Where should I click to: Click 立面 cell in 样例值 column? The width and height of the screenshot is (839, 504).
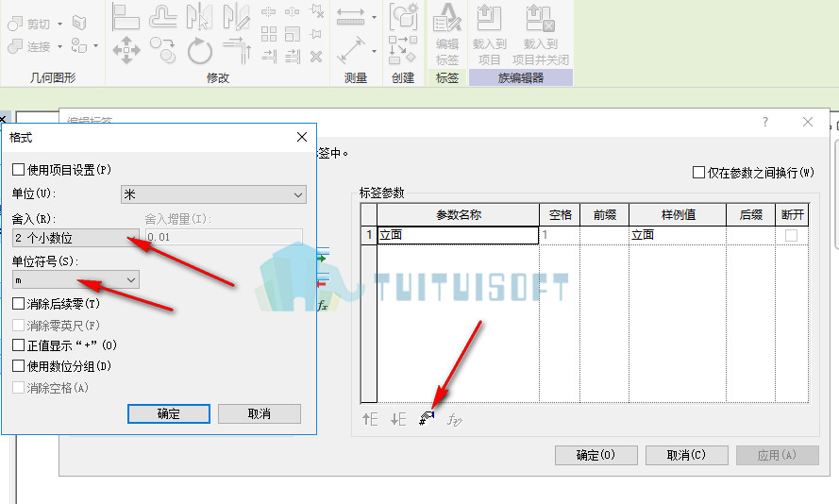click(x=678, y=235)
